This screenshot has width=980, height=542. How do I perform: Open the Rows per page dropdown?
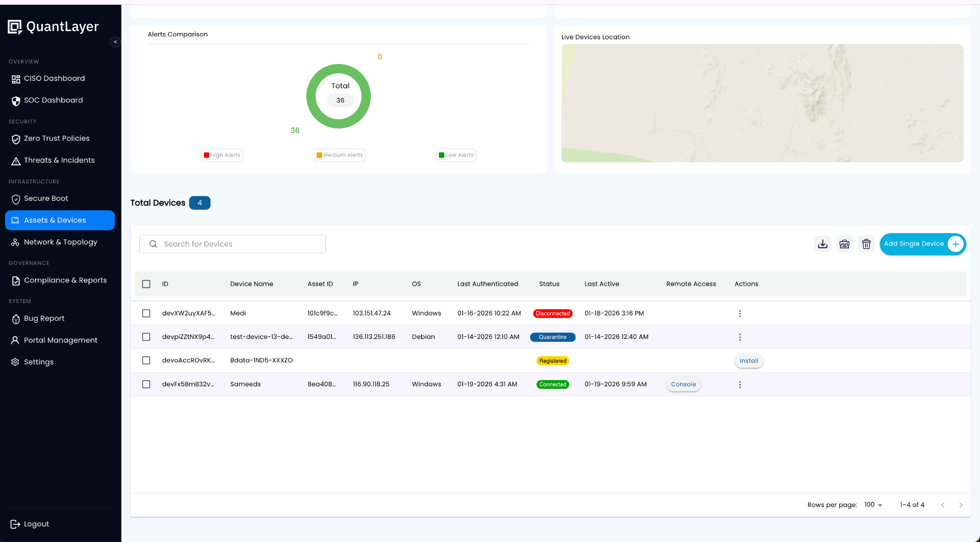point(872,504)
